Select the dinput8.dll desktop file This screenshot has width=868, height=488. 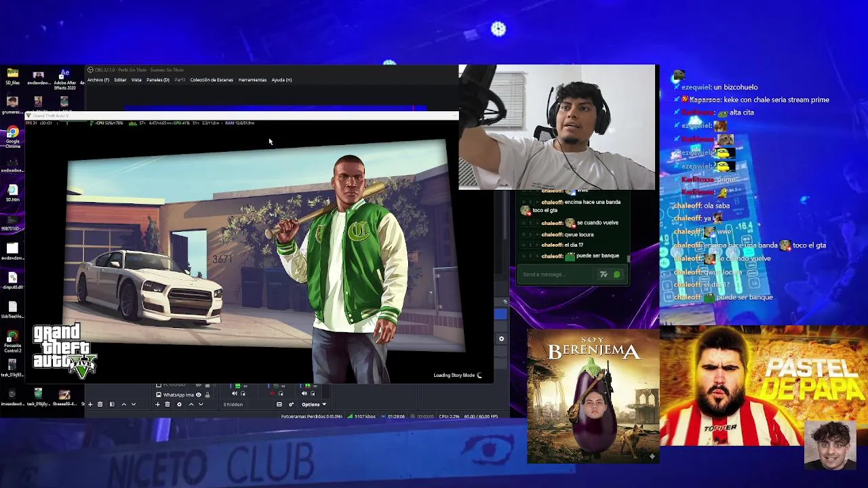pos(13,280)
